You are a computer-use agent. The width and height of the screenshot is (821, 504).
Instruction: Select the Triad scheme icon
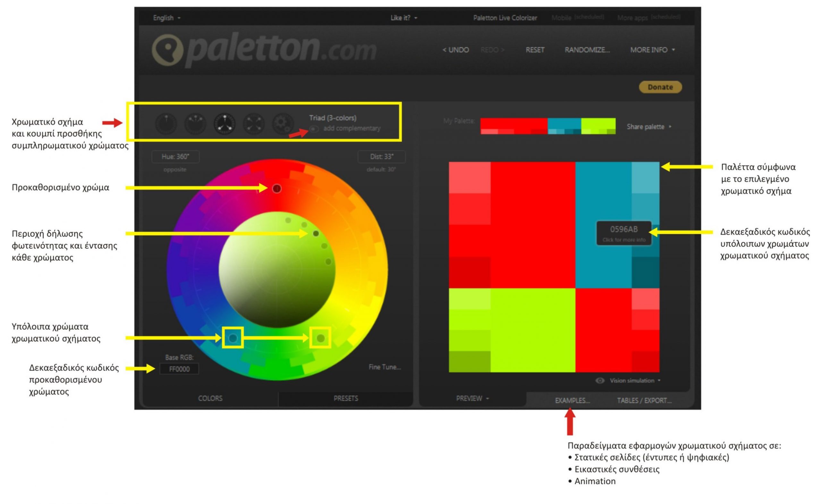tap(225, 124)
